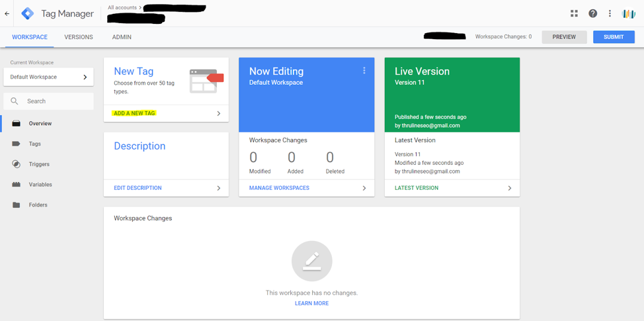This screenshot has width=644, height=321.
Task: Click 'Version 11' in the green card
Action: [409, 82]
